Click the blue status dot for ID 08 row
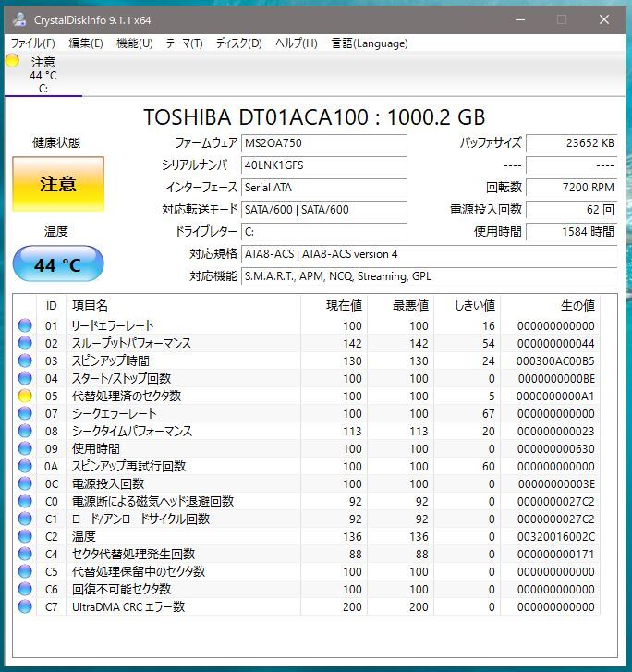This screenshot has height=672, width=632. [x=25, y=431]
